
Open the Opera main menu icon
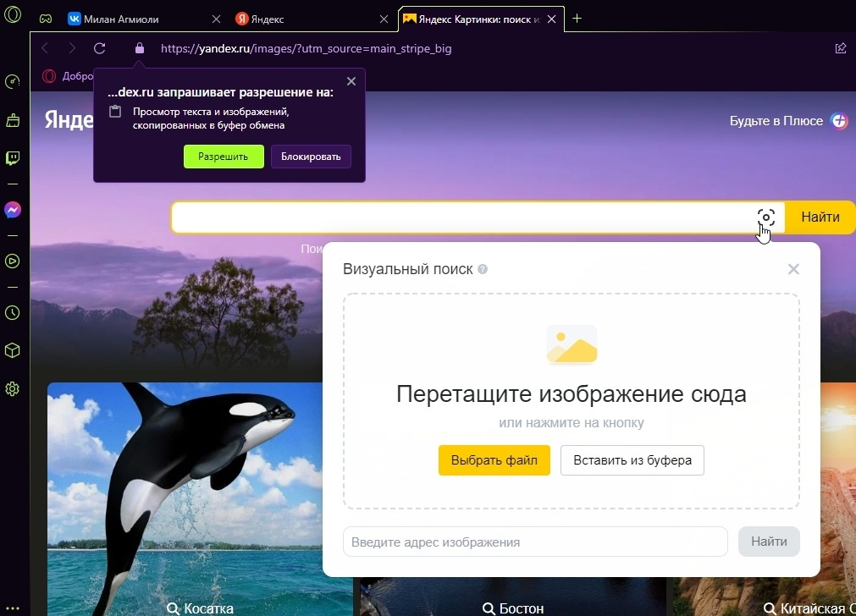13,14
